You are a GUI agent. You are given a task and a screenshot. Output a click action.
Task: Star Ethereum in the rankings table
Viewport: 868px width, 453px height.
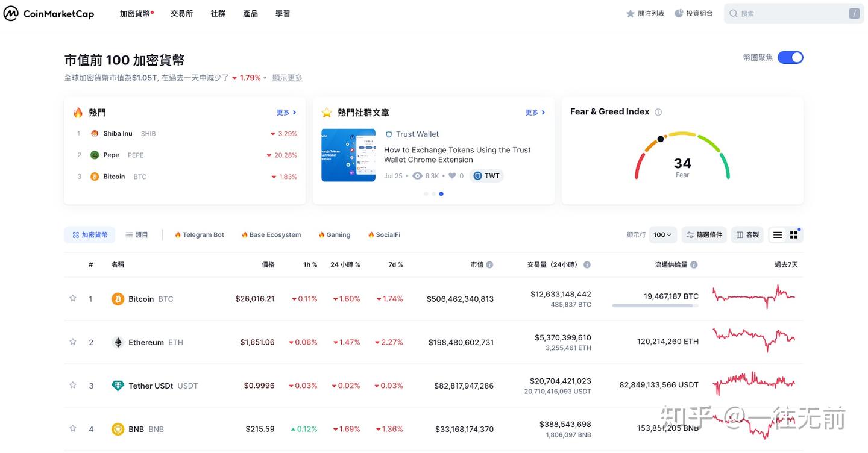click(72, 342)
